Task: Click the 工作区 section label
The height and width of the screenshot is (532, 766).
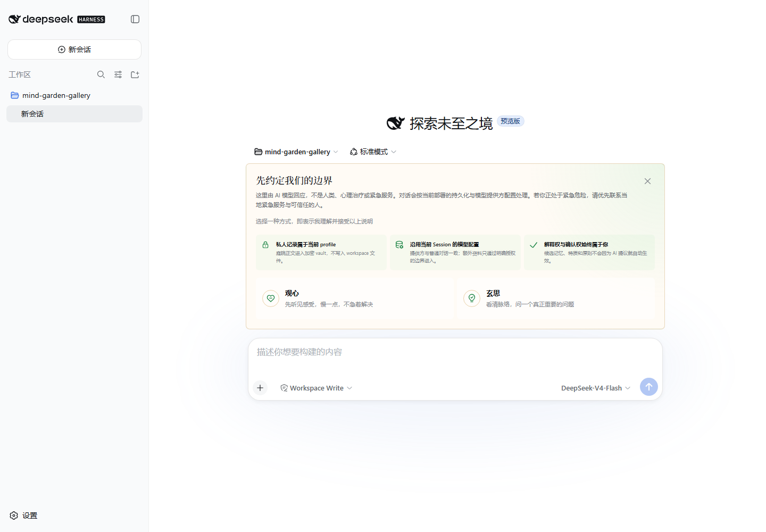Action: coord(20,74)
